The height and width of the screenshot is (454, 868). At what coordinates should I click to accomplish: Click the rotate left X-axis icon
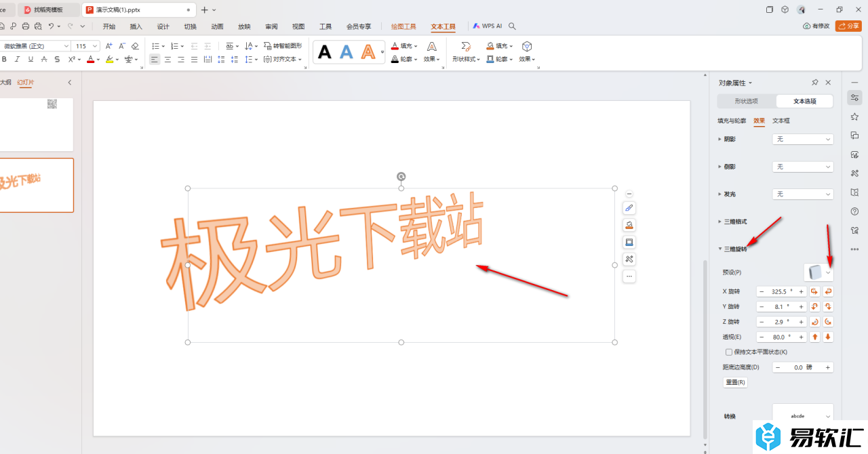(x=828, y=291)
